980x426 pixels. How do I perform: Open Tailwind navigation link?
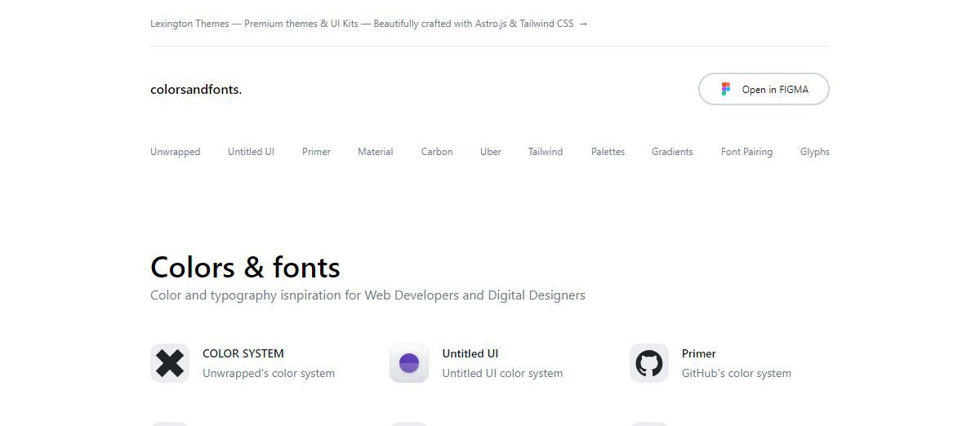click(x=546, y=152)
